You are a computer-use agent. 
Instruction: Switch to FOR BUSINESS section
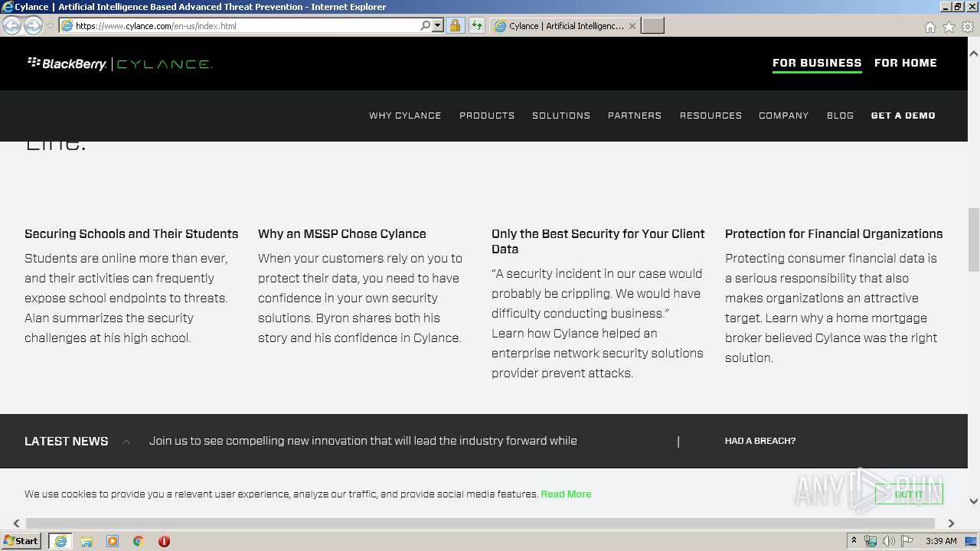pyautogui.click(x=817, y=63)
